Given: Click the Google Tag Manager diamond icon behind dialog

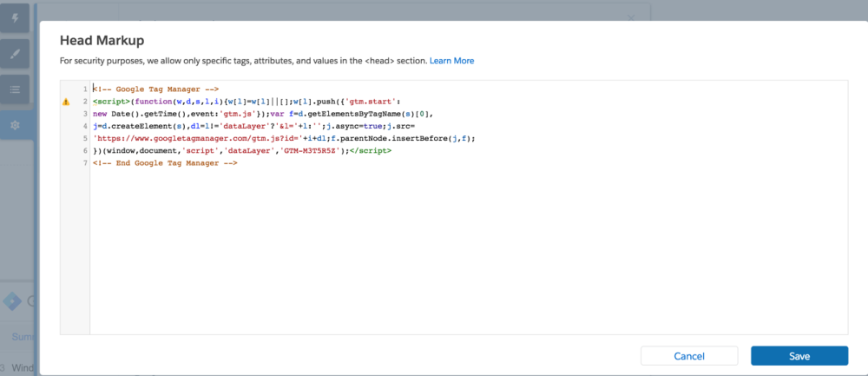Looking at the screenshot, I should pos(12,301).
